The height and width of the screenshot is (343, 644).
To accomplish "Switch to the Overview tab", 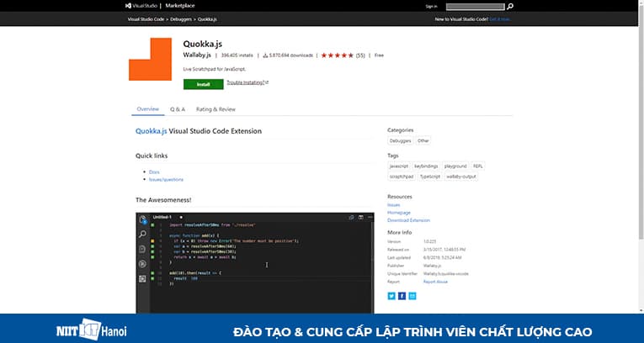I will (x=148, y=109).
